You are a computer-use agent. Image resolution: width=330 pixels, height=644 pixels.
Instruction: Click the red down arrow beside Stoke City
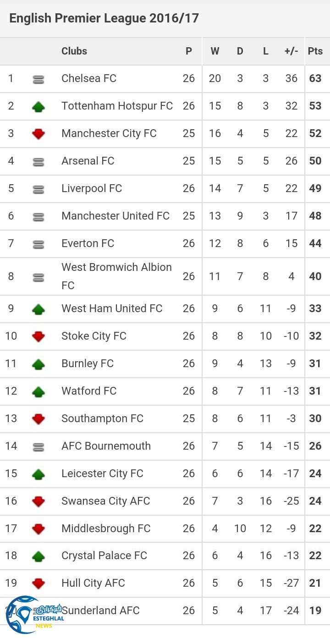pyautogui.click(x=38, y=336)
